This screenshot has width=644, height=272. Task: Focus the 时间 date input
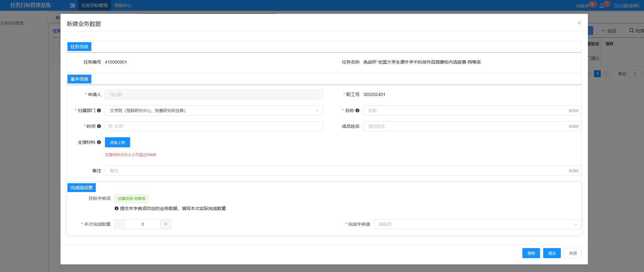(214, 126)
